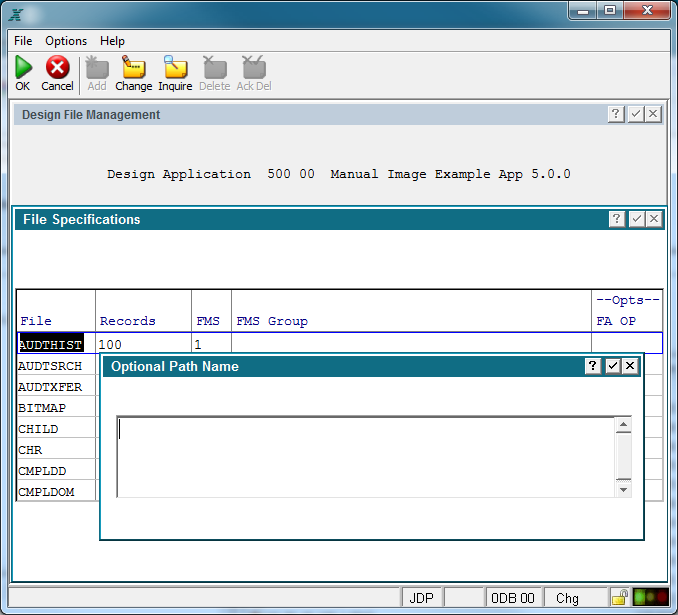
Task: Click the padlock icon in status bar
Action: tap(620, 598)
